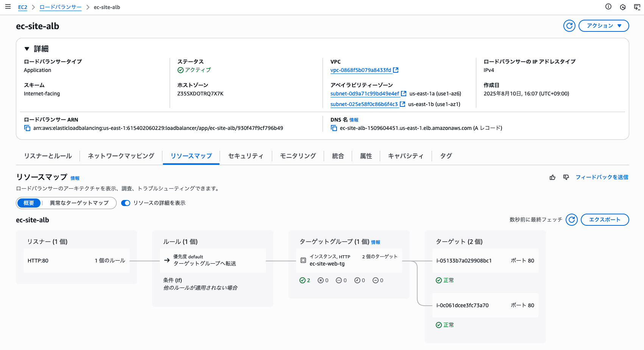
Task: Collapse the 詳細 section
Action: (27, 49)
